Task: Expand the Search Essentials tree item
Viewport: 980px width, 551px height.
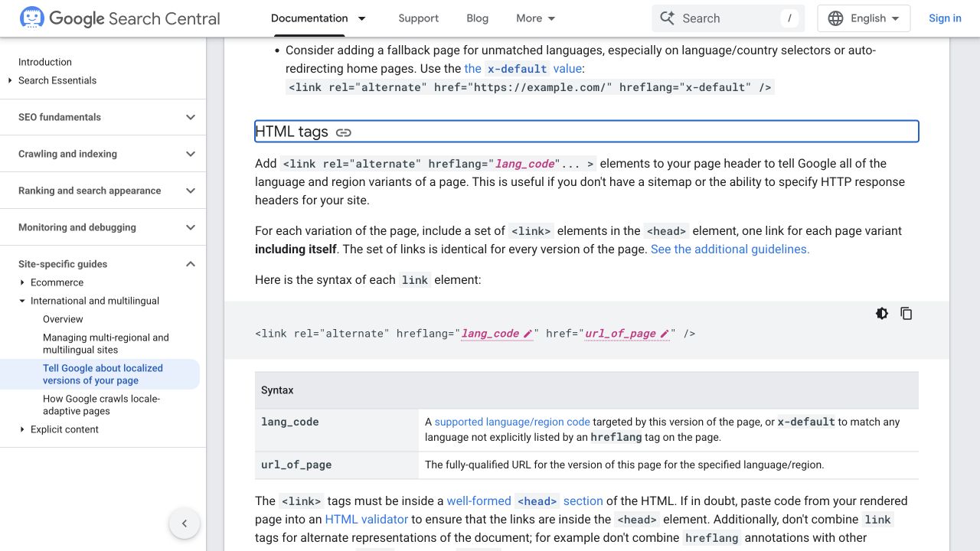Action: click(10, 80)
